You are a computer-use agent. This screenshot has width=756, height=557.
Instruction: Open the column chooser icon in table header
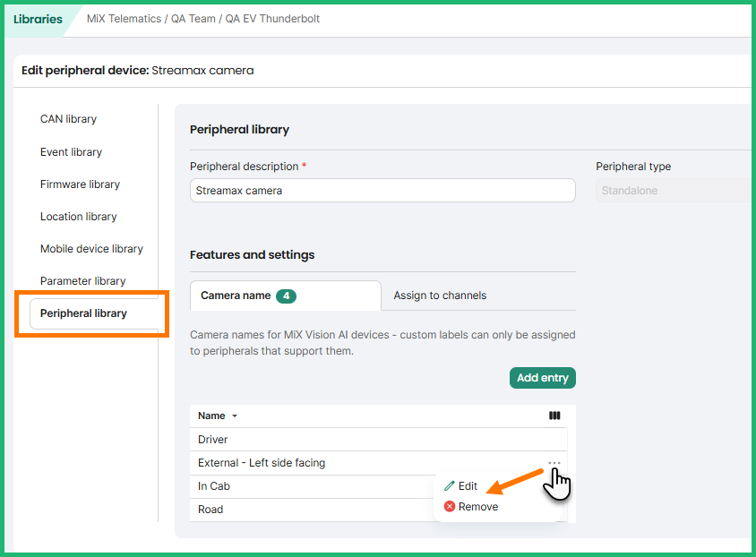coord(554,416)
